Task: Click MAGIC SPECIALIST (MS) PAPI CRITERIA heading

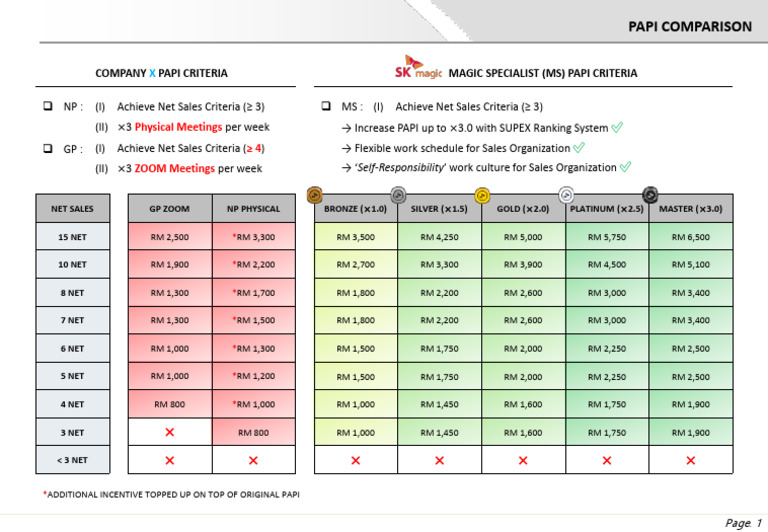Action: click(x=543, y=73)
